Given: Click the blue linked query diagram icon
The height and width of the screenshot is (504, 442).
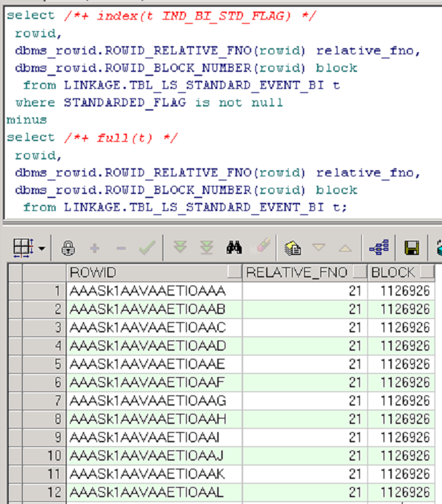Looking at the screenshot, I should [x=379, y=248].
